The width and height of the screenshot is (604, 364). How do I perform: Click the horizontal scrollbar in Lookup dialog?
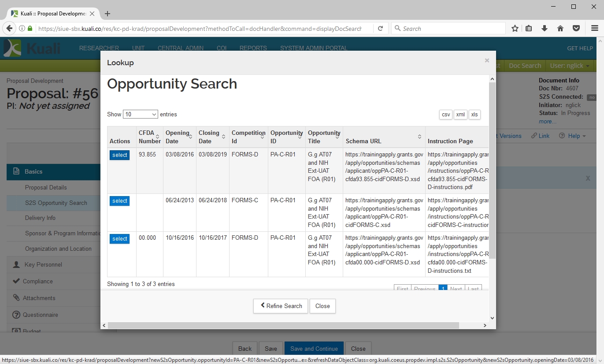click(283, 325)
